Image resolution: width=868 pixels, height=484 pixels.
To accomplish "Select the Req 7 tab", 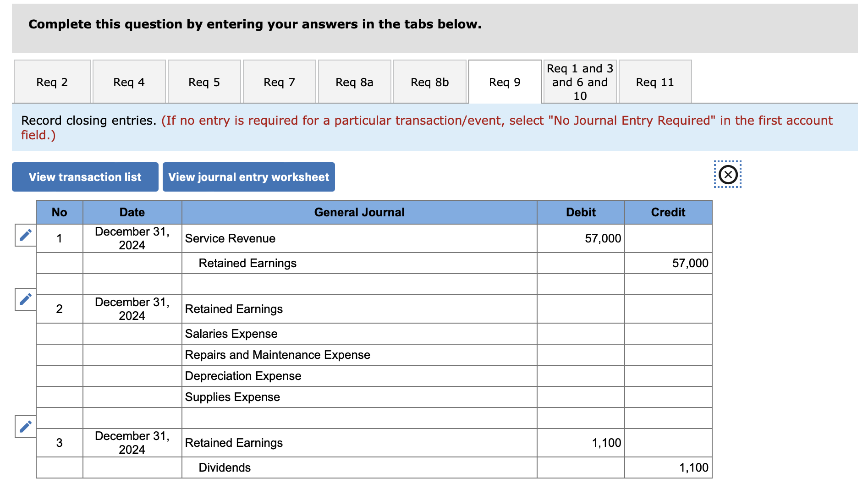I will (x=279, y=82).
